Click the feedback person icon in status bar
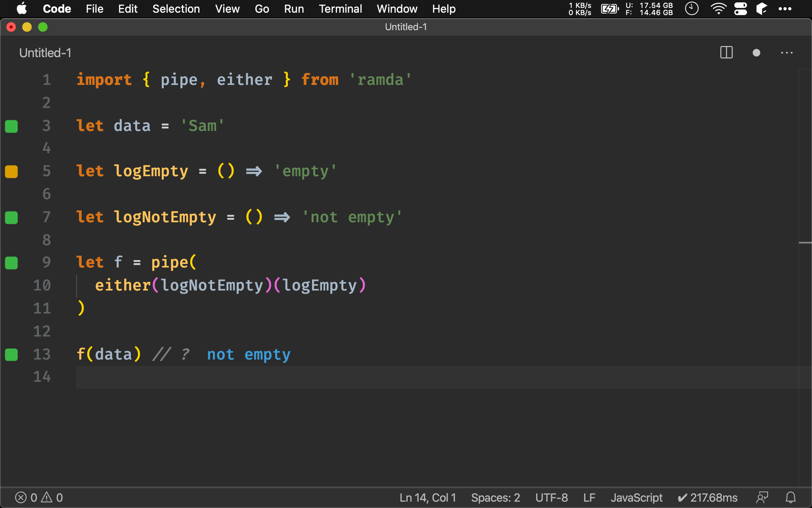The height and width of the screenshot is (508, 812). [762, 497]
